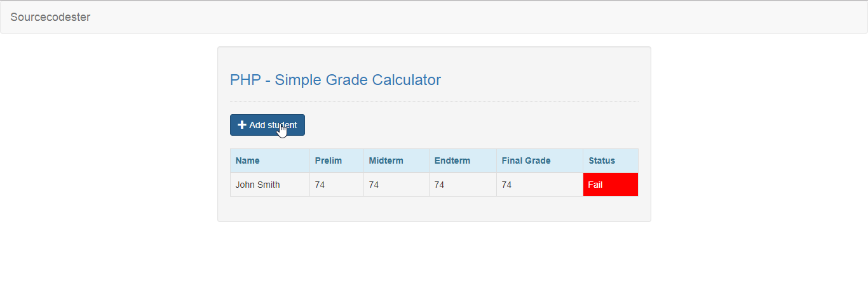868x281 pixels.
Task: Click John Smith's Endterm grade cell
Action: pyautogui.click(x=463, y=185)
